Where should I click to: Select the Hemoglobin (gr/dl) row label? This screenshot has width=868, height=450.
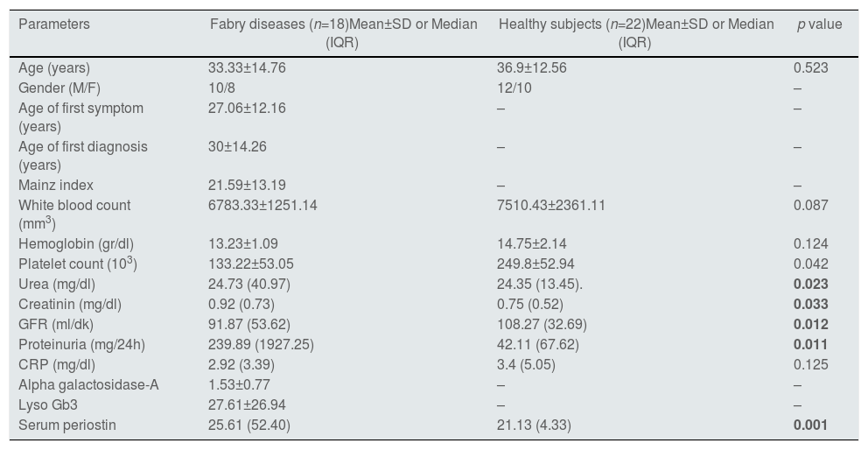[x=76, y=243]
